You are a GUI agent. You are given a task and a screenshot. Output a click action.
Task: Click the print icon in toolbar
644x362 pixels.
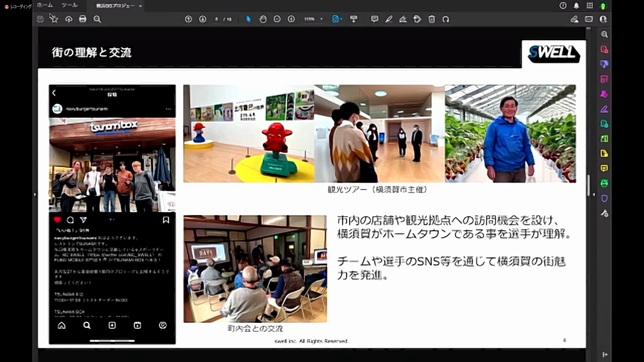pyautogui.click(x=83, y=19)
